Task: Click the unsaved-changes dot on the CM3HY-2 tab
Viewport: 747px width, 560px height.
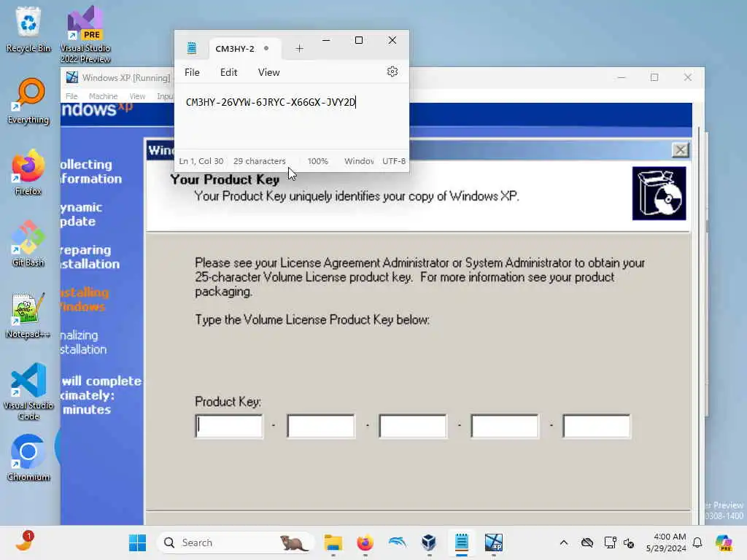Action: [x=266, y=48]
